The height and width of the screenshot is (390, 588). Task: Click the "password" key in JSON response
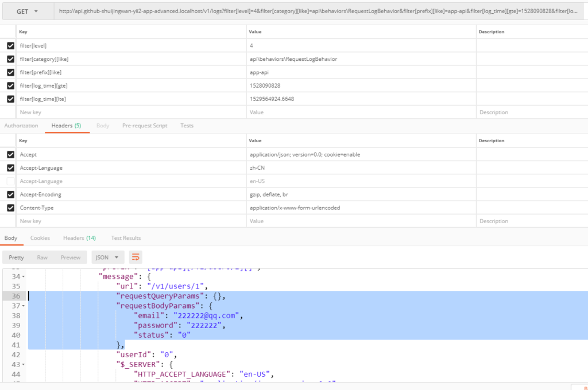click(156, 325)
